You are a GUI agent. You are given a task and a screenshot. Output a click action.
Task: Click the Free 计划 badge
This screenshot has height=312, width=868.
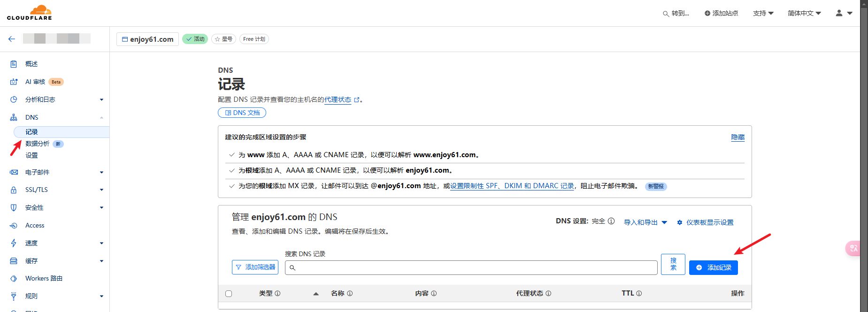(x=254, y=39)
